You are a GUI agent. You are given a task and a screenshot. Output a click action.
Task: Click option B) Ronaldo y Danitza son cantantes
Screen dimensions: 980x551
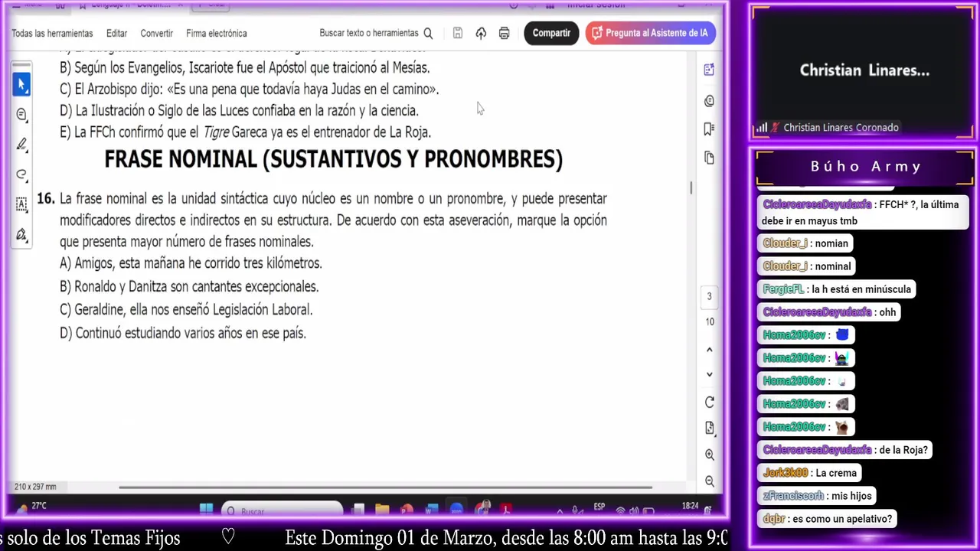tap(189, 286)
